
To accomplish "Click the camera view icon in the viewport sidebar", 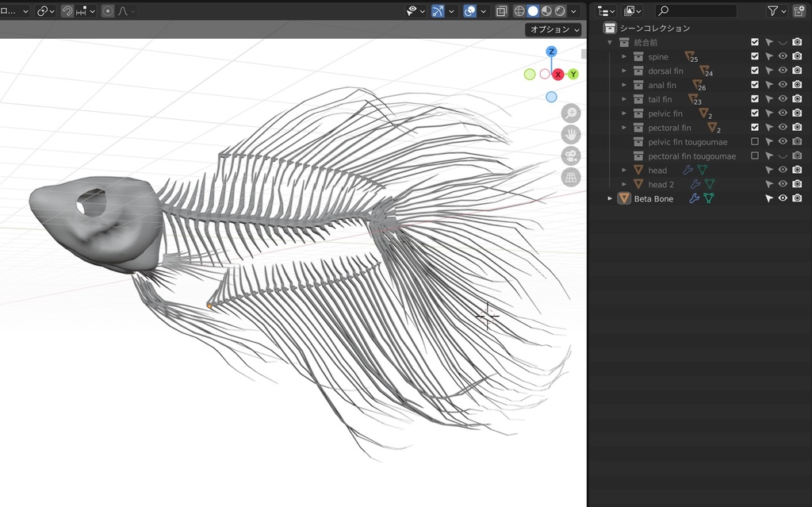I will (x=571, y=155).
